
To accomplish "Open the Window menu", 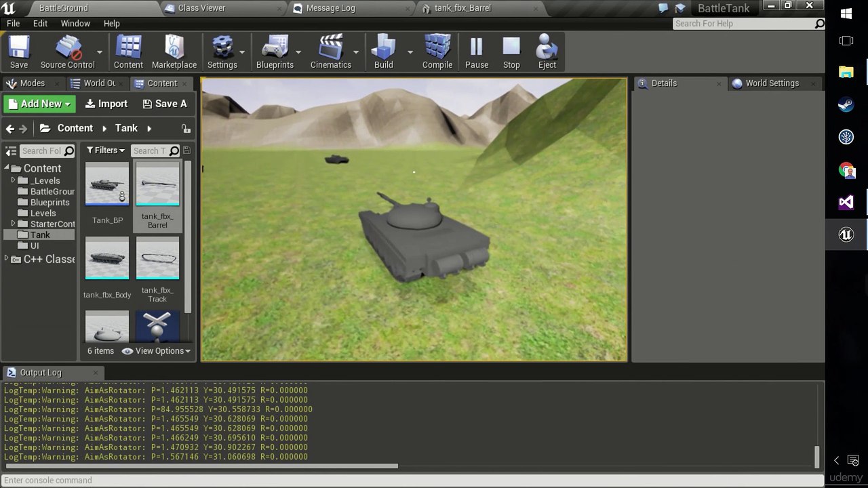I will pyautogui.click(x=75, y=23).
